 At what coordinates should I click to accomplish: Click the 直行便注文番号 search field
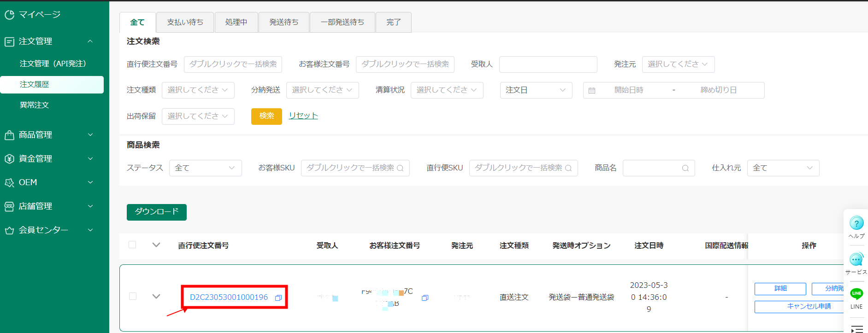233,64
